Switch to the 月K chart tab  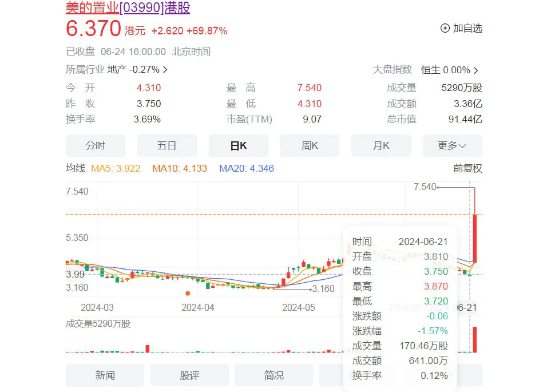coord(381,145)
